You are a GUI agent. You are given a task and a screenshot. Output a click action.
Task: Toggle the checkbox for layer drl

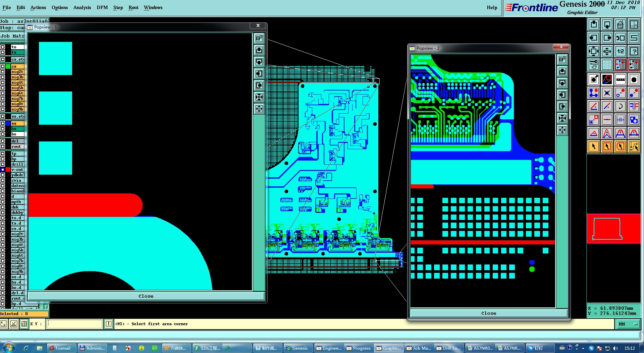coord(3,141)
